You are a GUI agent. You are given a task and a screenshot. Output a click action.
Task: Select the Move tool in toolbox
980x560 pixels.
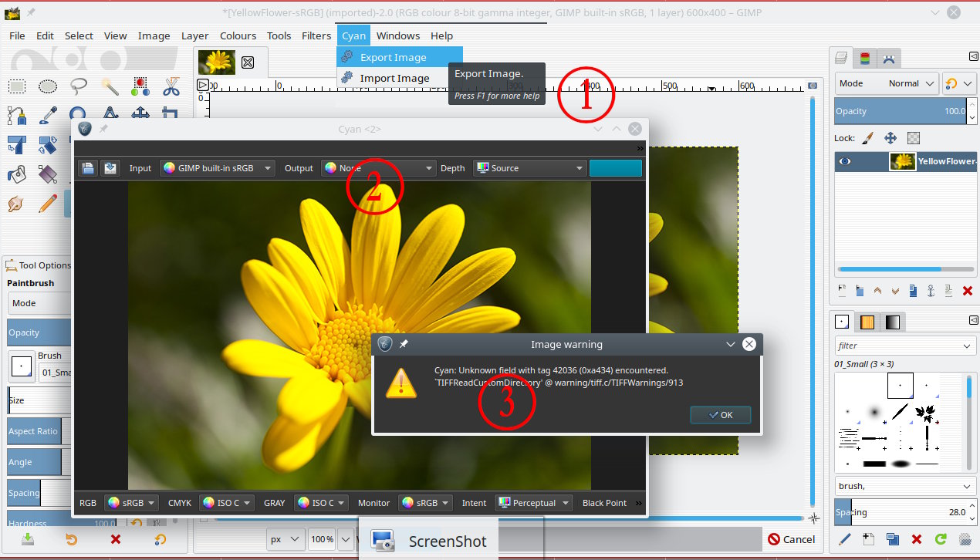tap(140, 114)
